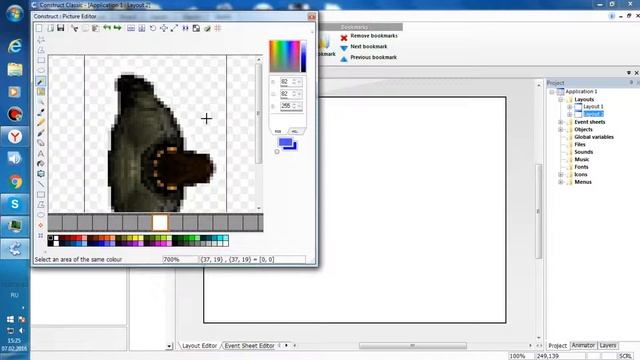Click the green Undo arrow
Viewport: 640px width, 360px height.
[107, 28]
